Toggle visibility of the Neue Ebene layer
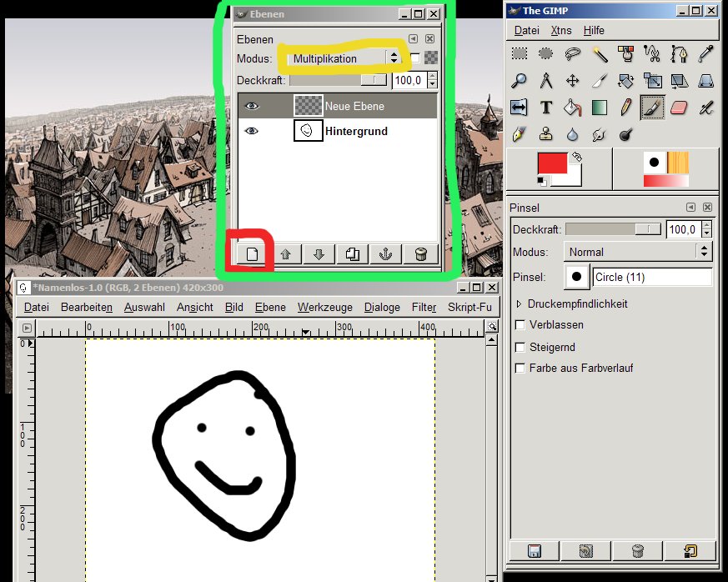 [x=252, y=106]
